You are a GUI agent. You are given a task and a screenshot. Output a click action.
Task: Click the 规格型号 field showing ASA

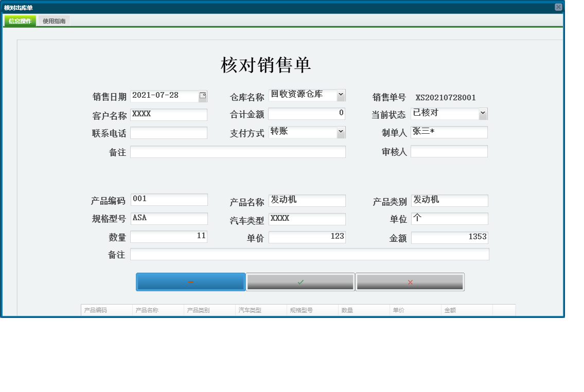click(169, 218)
